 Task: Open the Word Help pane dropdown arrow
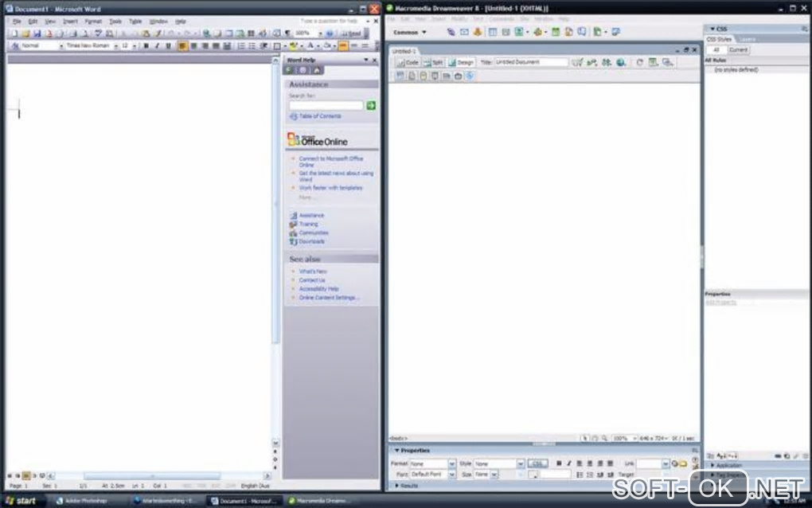[366, 60]
